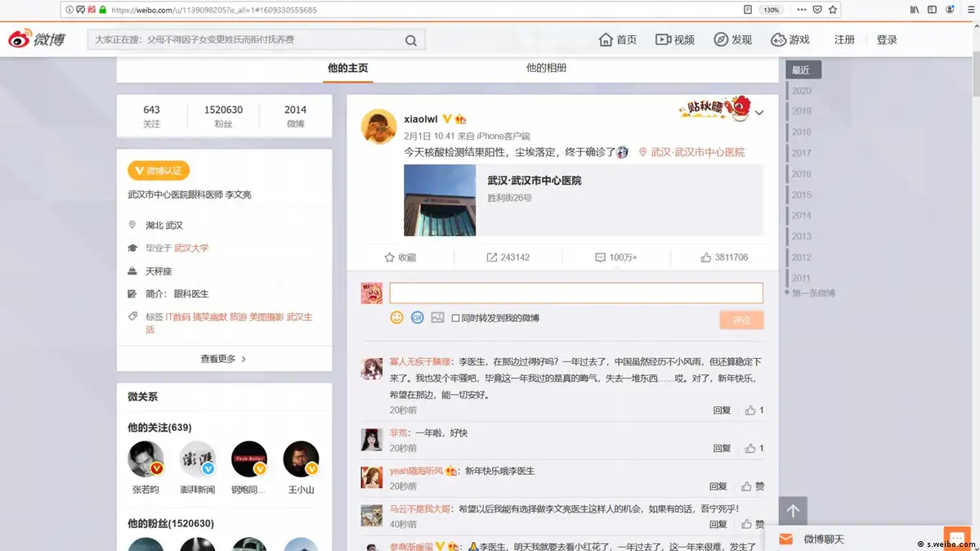Image resolution: width=980 pixels, height=551 pixels.
Task: Enable 同时转发到我的微博 checkbox
Action: [456, 318]
